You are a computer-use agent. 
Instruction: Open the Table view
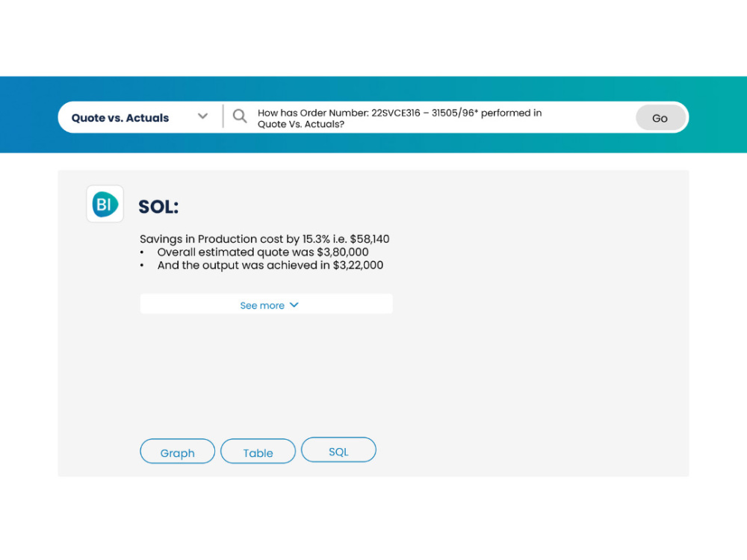(x=258, y=452)
